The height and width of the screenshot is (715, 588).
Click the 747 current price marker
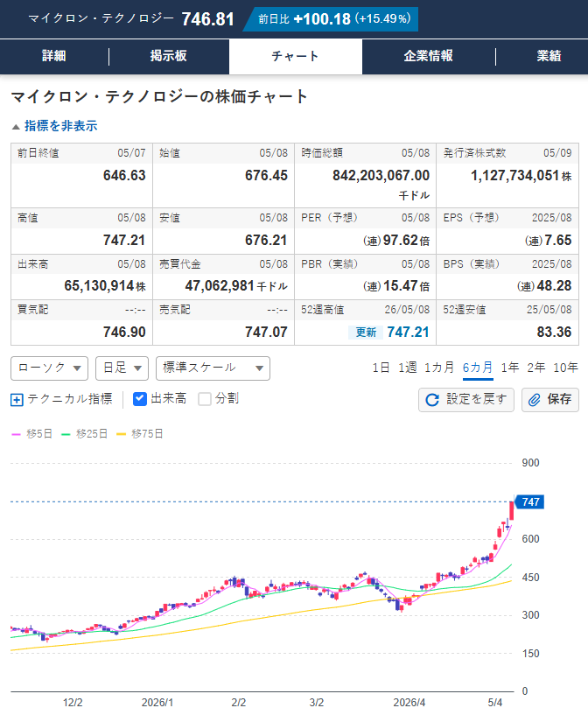[529, 502]
